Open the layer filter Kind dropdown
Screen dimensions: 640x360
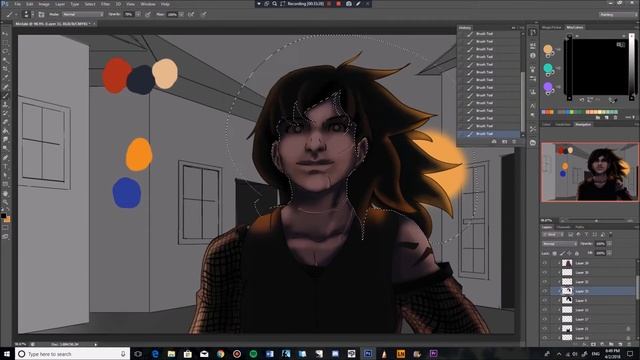tap(552, 235)
